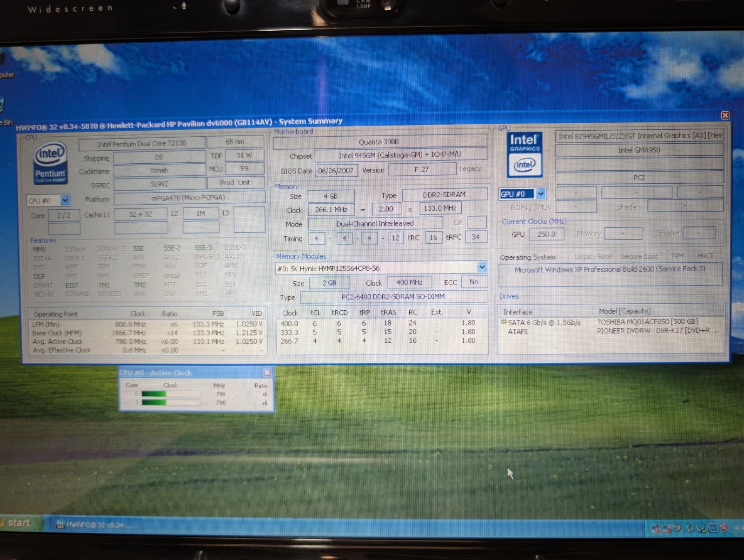Viewport: 744px width, 560px height.
Task: Click the Chipset field Intel 945GM (Calistoga-GM)
Action: click(401, 155)
